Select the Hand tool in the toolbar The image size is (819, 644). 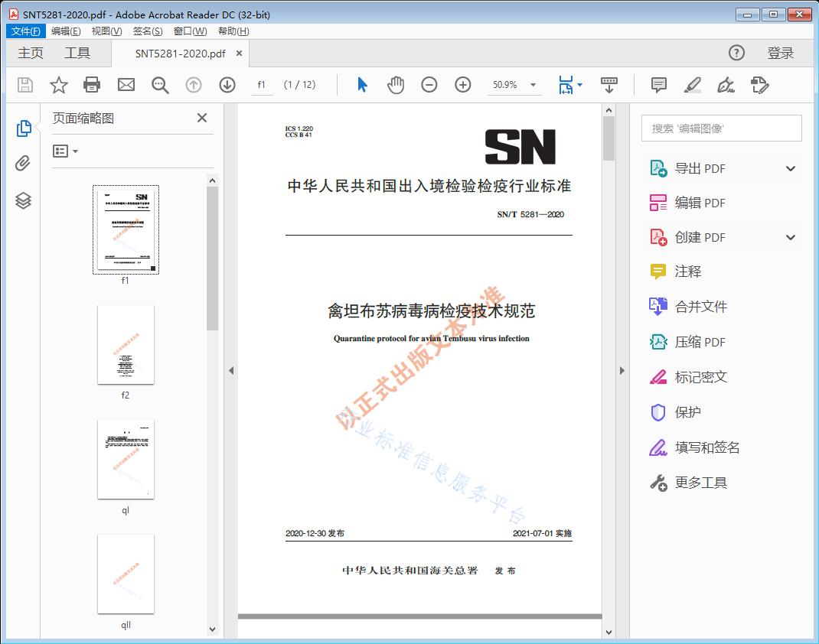click(x=396, y=85)
